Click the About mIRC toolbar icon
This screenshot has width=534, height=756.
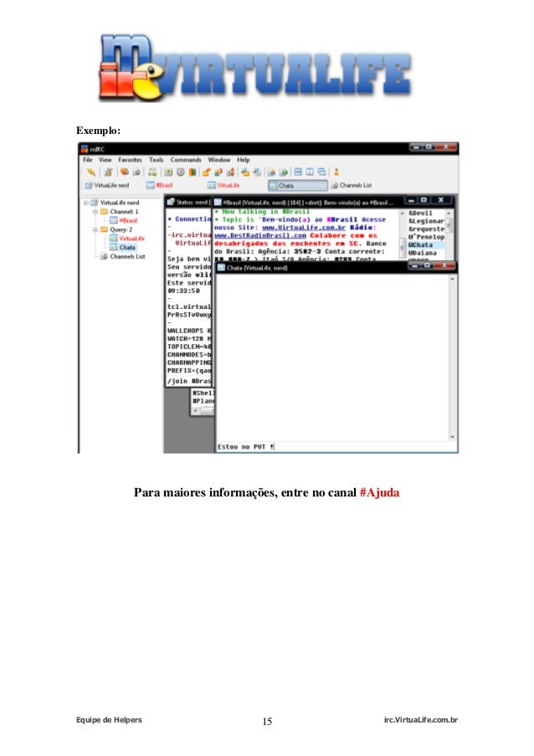pyautogui.click(x=336, y=172)
